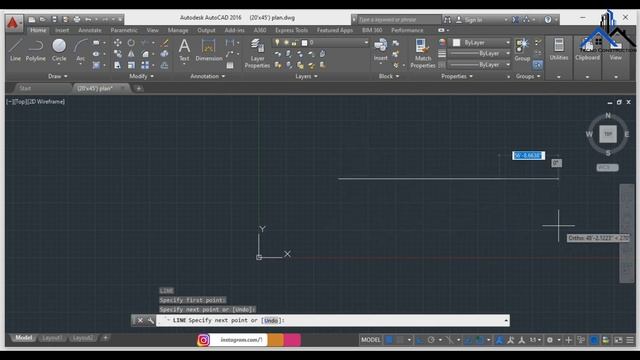Toggle snap mode in status bar
Image resolution: width=640 pixels, height=360 pixels.
(400, 340)
